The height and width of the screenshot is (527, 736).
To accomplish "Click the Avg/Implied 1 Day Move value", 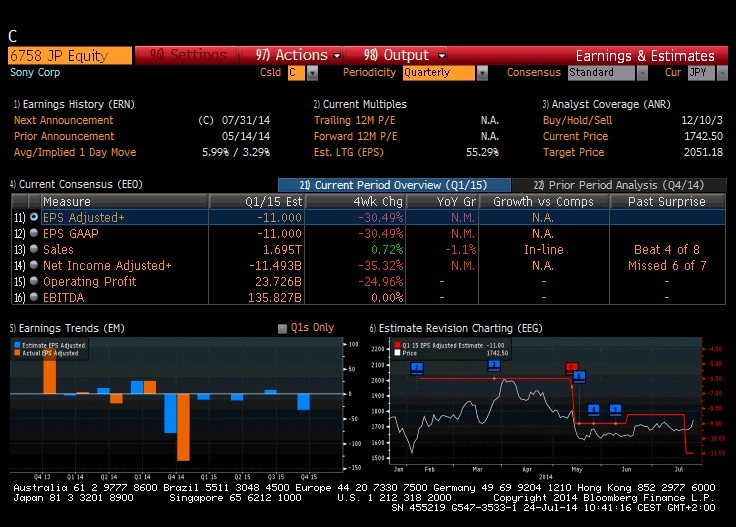I will tap(236, 152).
